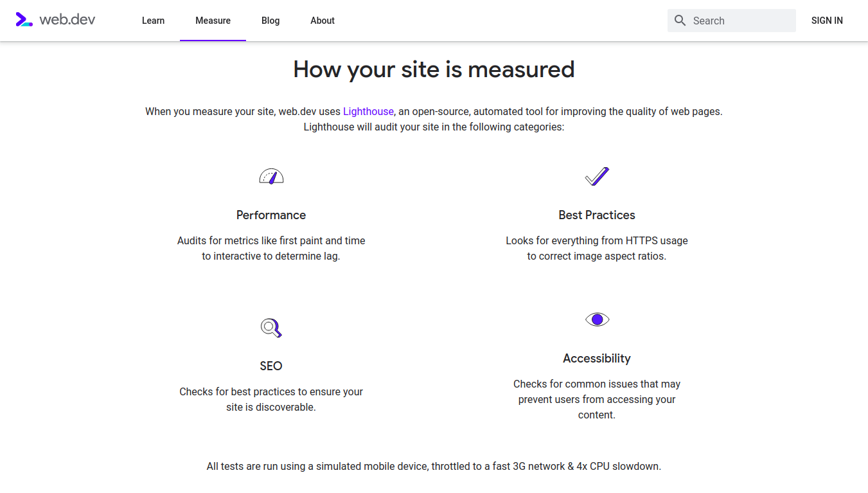The width and height of the screenshot is (868, 493).
Task: Click the SEO heading
Action: tap(271, 366)
